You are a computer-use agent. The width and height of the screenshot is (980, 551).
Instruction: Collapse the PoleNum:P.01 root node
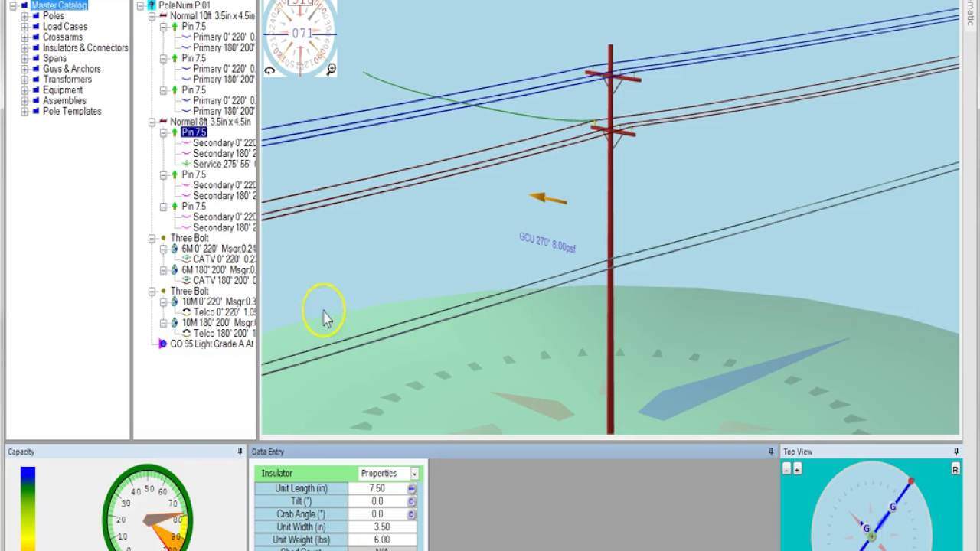[x=140, y=5]
